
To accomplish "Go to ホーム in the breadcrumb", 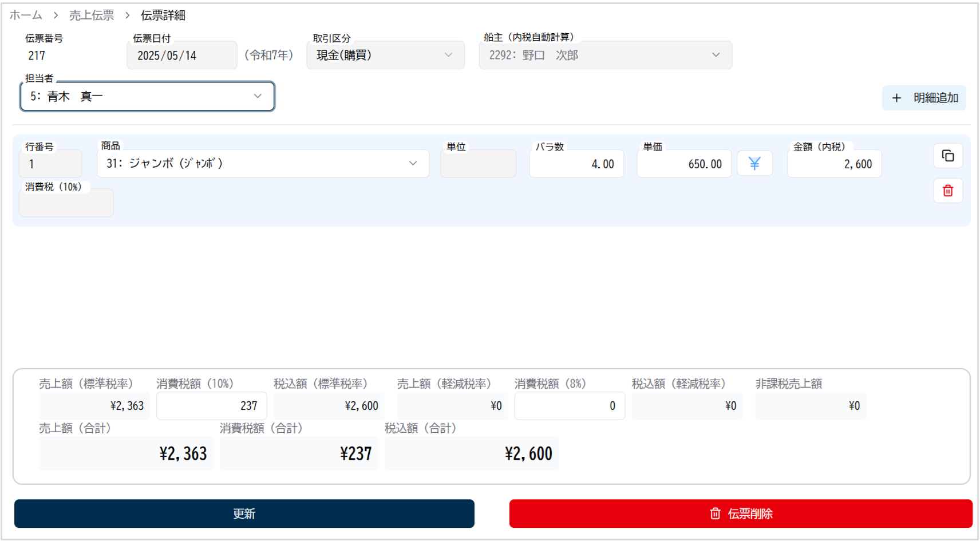I will click(x=26, y=15).
